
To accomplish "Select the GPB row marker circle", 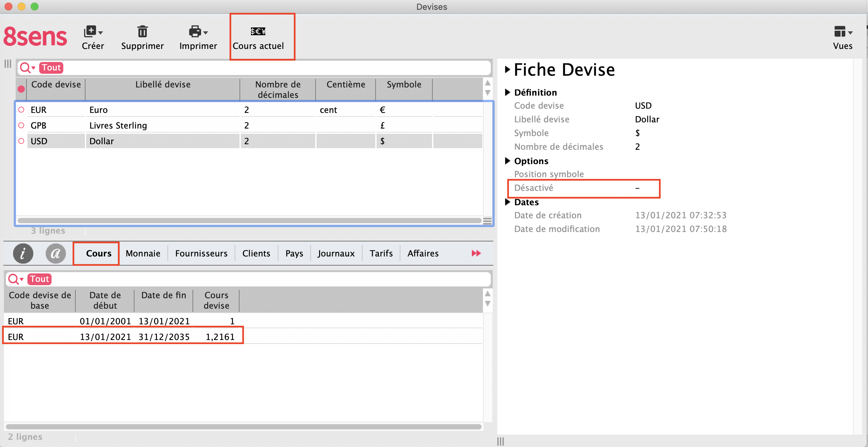I will [x=21, y=125].
